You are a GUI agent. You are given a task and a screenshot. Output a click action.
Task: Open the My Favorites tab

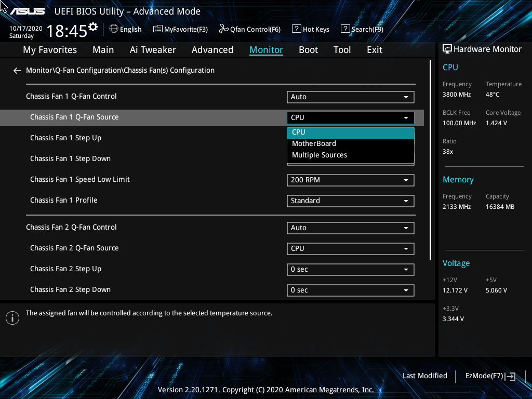[x=50, y=50]
